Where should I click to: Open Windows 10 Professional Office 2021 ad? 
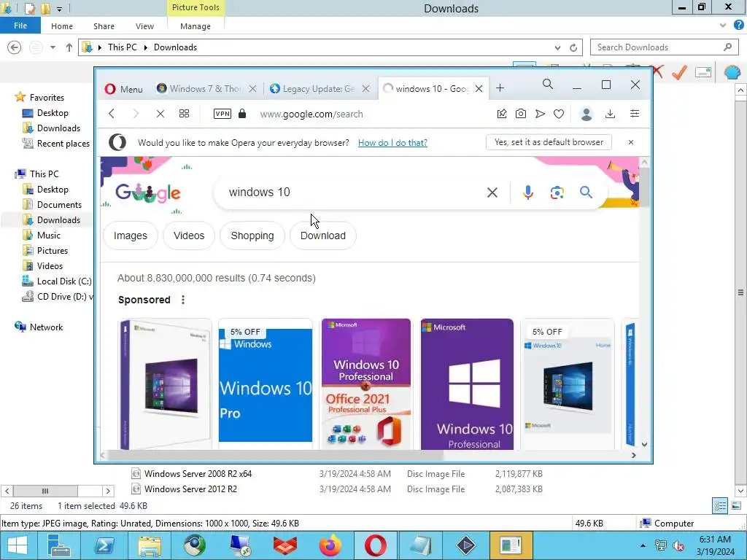point(366,385)
